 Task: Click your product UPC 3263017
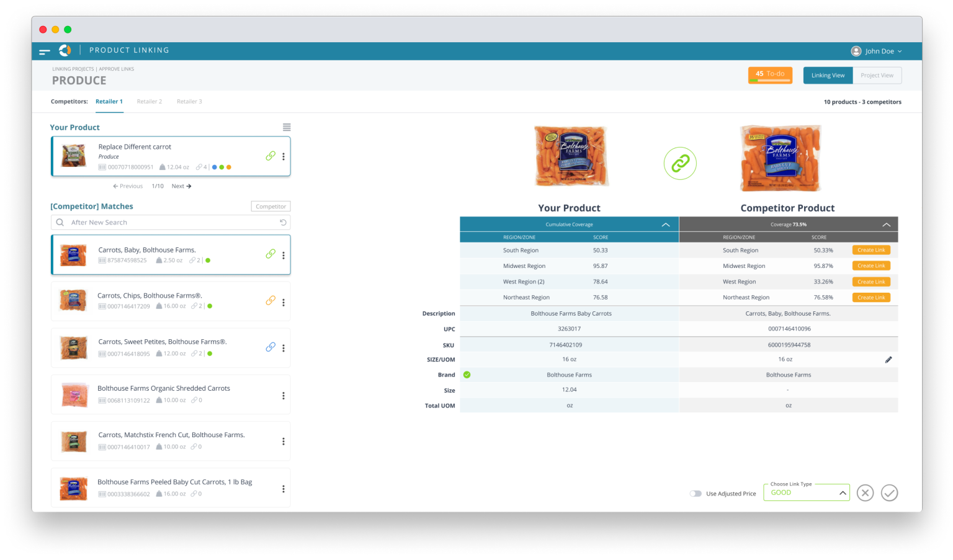(x=570, y=329)
